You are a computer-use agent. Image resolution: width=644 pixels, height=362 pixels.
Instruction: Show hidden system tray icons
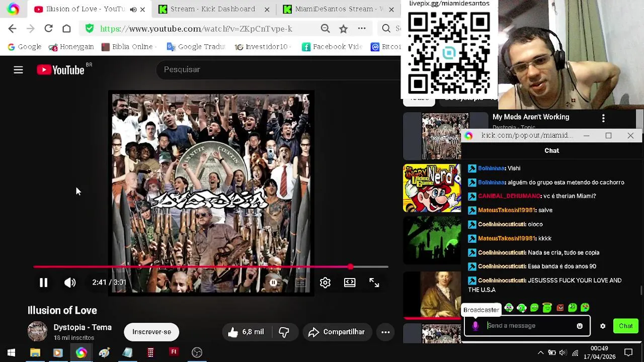pos(540,352)
